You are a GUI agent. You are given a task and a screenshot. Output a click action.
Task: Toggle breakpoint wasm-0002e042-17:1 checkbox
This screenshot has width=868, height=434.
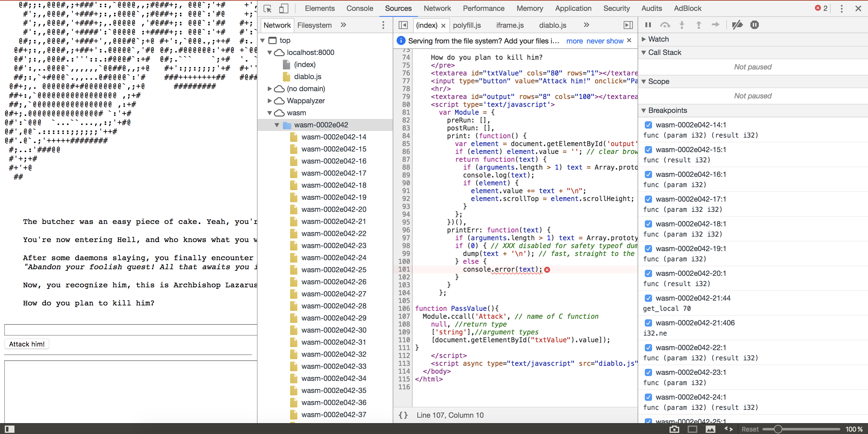pos(648,199)
